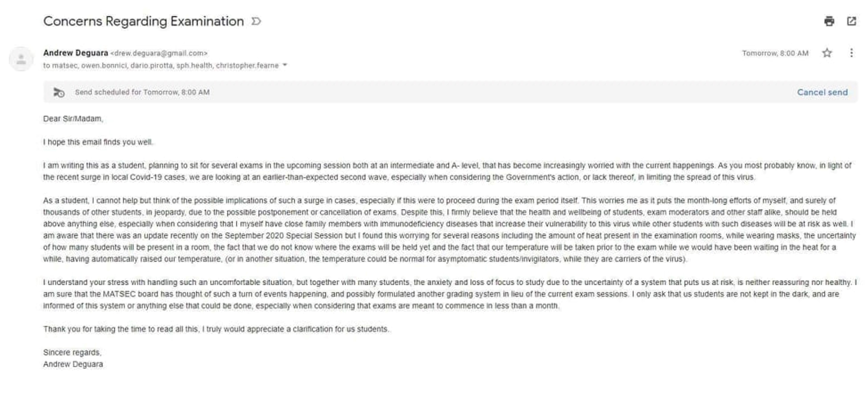The height and width of the screenshot is (407, 868).
Task: Expand recipient details with the dropdown arrow
Action: pos(285,65)
